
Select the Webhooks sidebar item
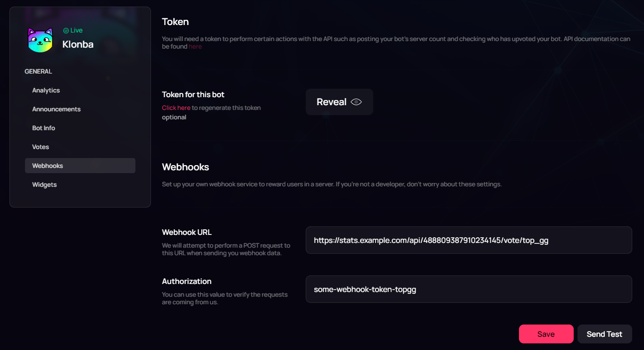pos(80,166)
